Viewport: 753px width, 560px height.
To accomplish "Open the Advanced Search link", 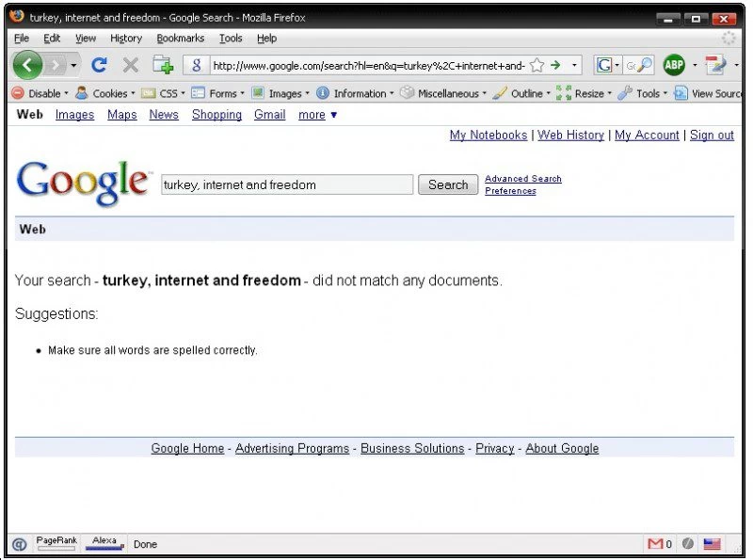I will coord(523,179).
